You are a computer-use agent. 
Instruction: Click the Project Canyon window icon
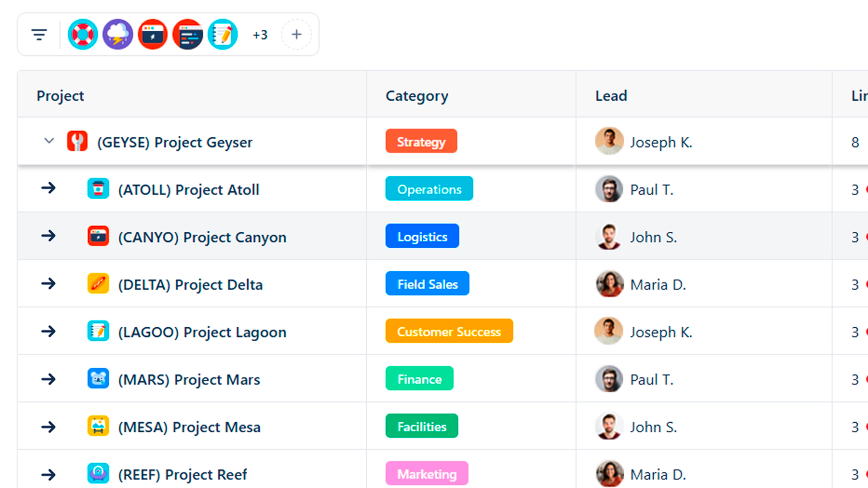click(98, 236)
